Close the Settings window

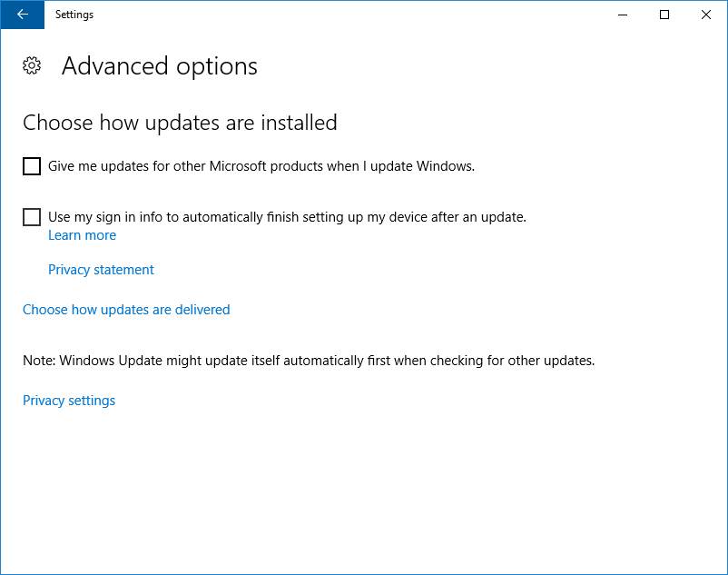(x=706, y=15)
